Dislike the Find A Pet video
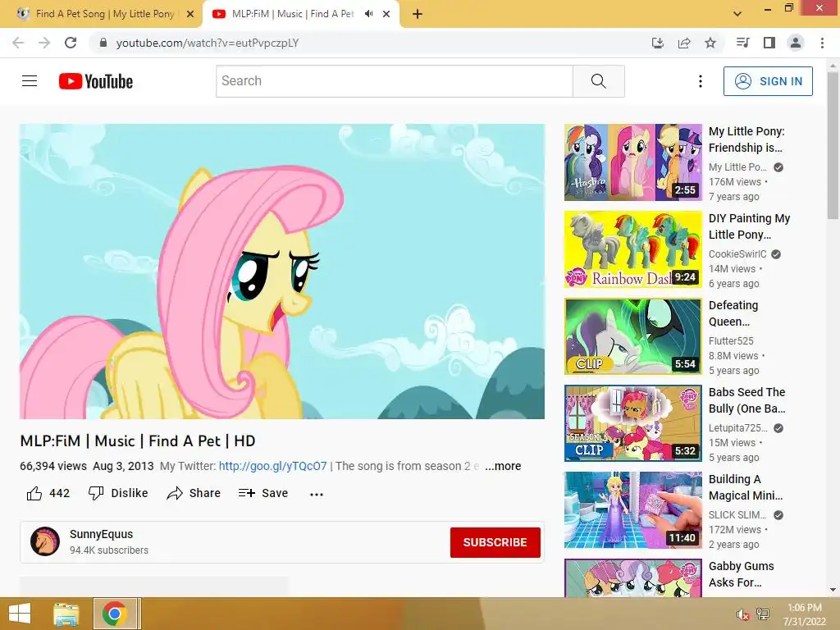840x630 pixels. (118, 493)
